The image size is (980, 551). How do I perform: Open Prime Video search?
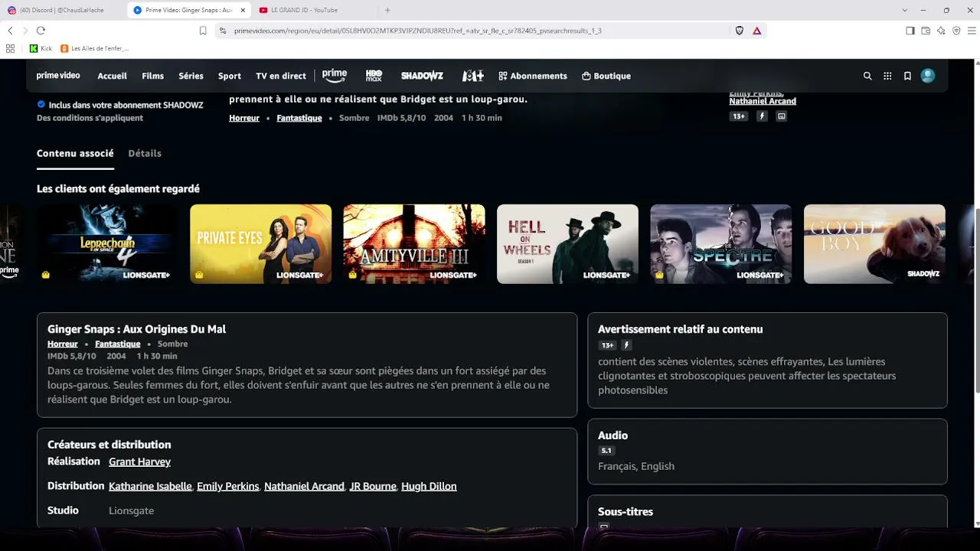pos(867,76)
